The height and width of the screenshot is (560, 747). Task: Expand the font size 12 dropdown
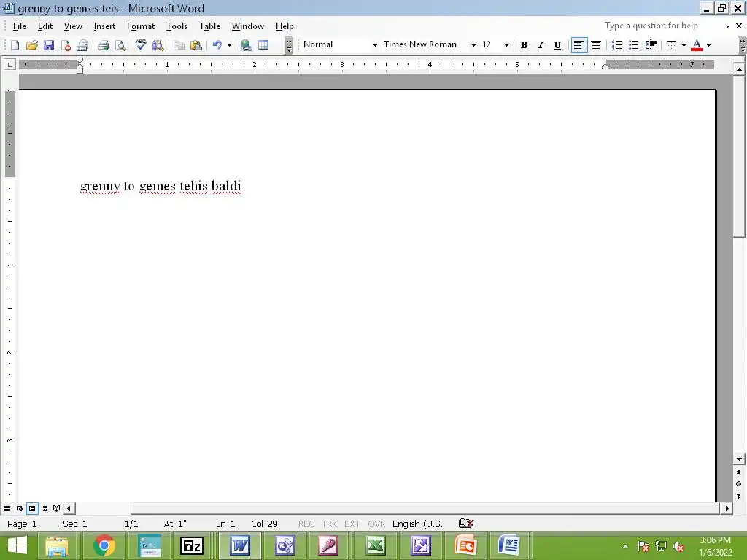coord(506,45)
